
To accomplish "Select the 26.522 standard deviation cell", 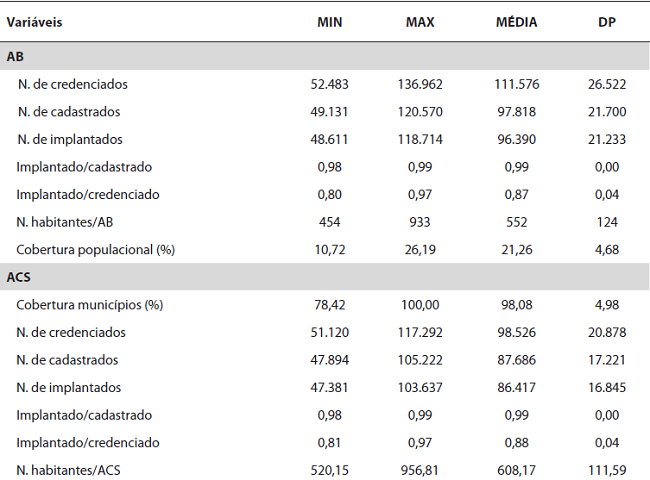I will (x=606, y=84).
